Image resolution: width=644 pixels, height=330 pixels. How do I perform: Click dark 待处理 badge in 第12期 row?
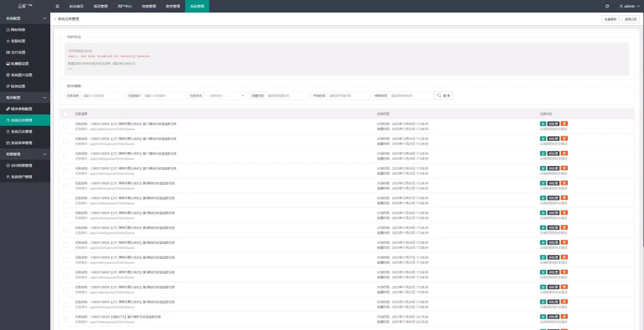(x=553, y=138)
